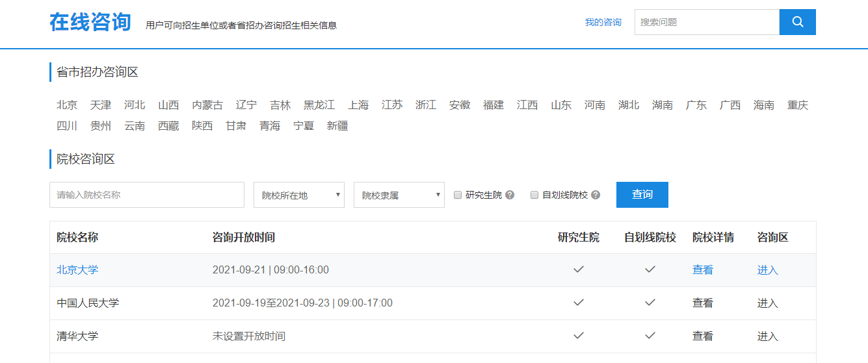Click 研究生院 checkmark in 中国人民大学 row
Screen dimensions: 868x363
pos(579,303)
